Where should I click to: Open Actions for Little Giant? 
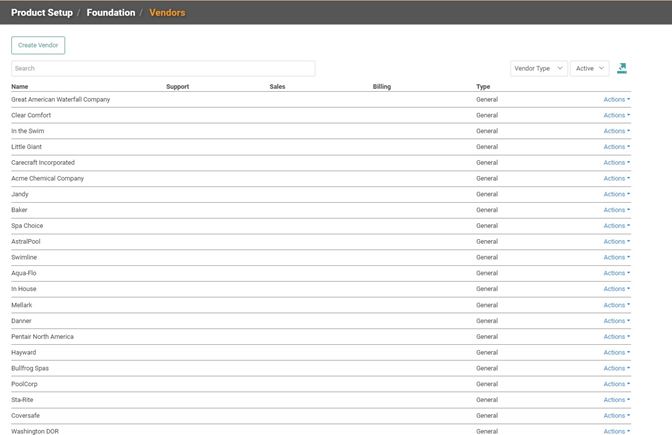point(617,147)
